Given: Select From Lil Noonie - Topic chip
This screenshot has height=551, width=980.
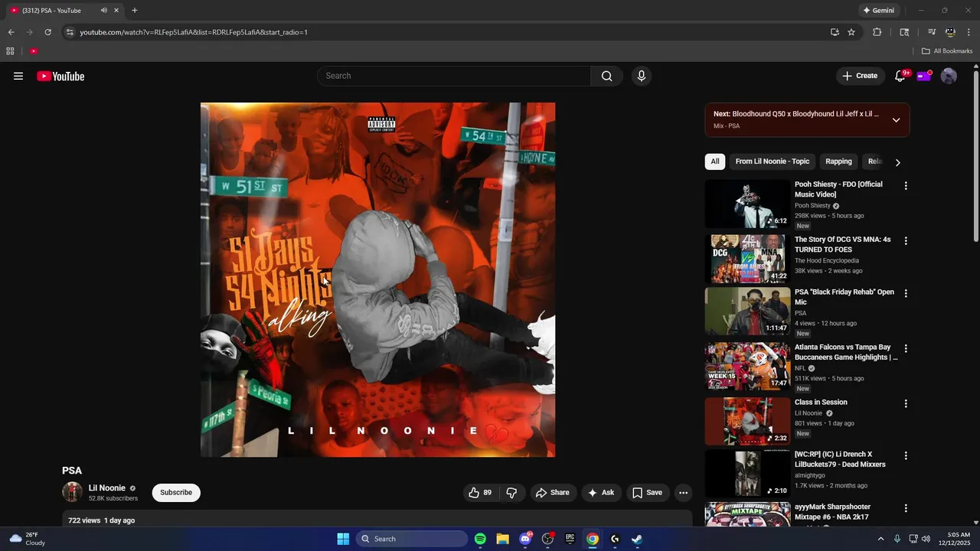Looking at the screenshot, I should click(772, 161).
